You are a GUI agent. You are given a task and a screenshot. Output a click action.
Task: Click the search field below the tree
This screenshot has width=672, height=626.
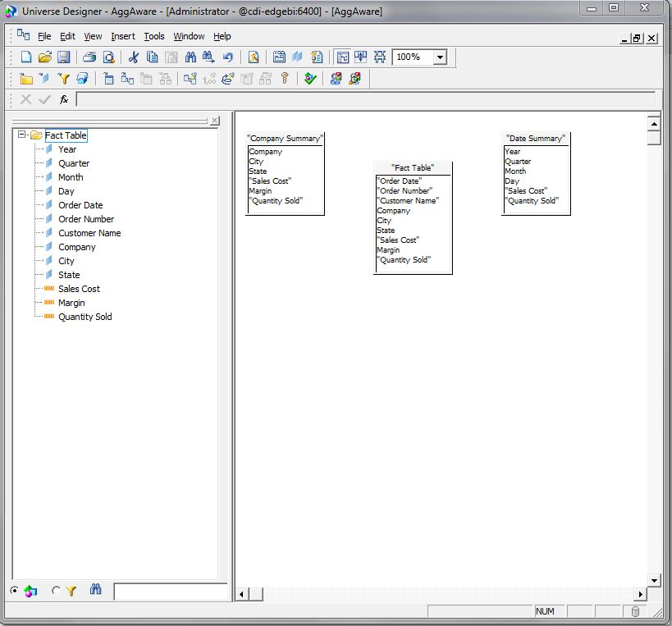click(171, 592)
